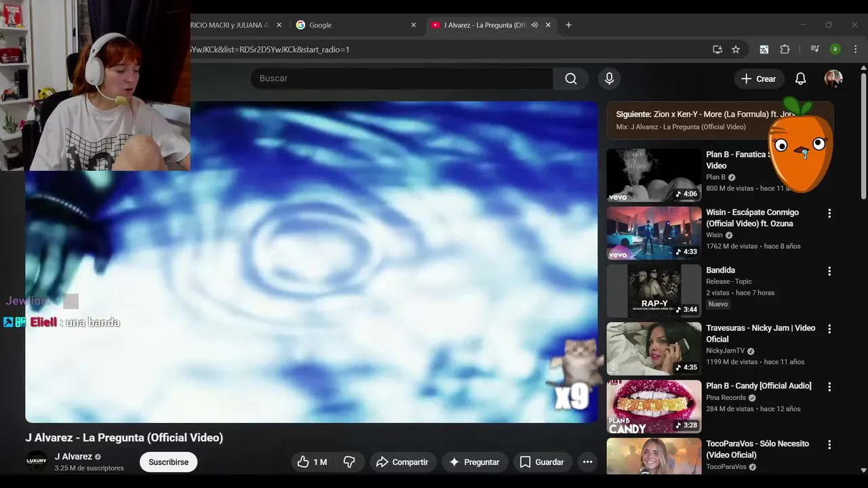Open options menu for Wisin - Escápate Conmigo
The height and width of the screenshot is (488, 868).
829,213
